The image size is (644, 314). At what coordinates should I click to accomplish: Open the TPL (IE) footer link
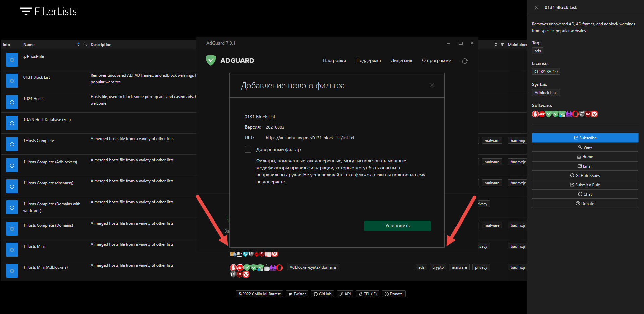(368, 294)
